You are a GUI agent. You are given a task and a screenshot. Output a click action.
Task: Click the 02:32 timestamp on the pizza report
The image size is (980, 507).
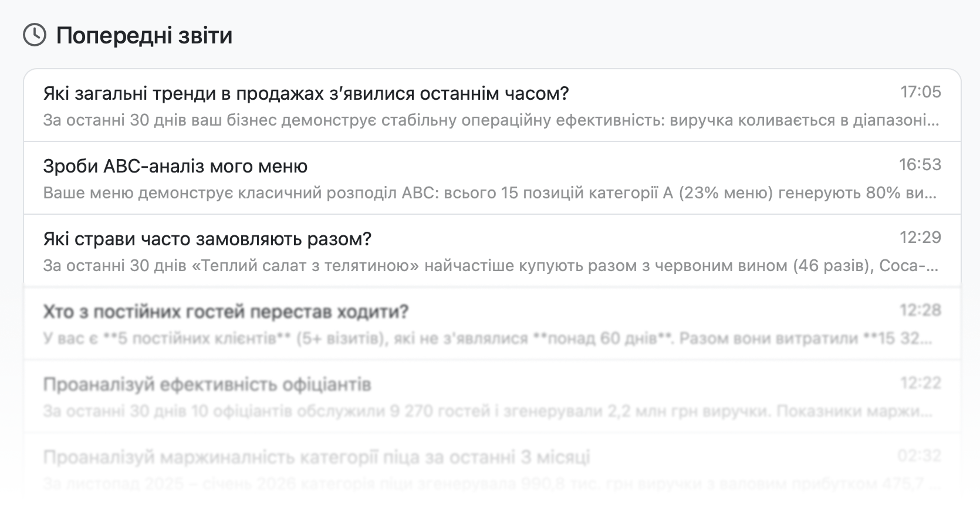tap(919, 456)
